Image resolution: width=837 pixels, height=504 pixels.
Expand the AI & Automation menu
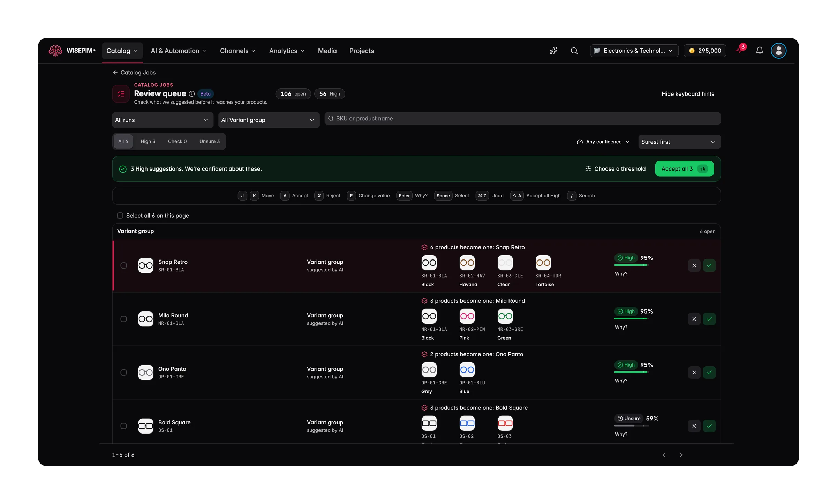(179, 51)
